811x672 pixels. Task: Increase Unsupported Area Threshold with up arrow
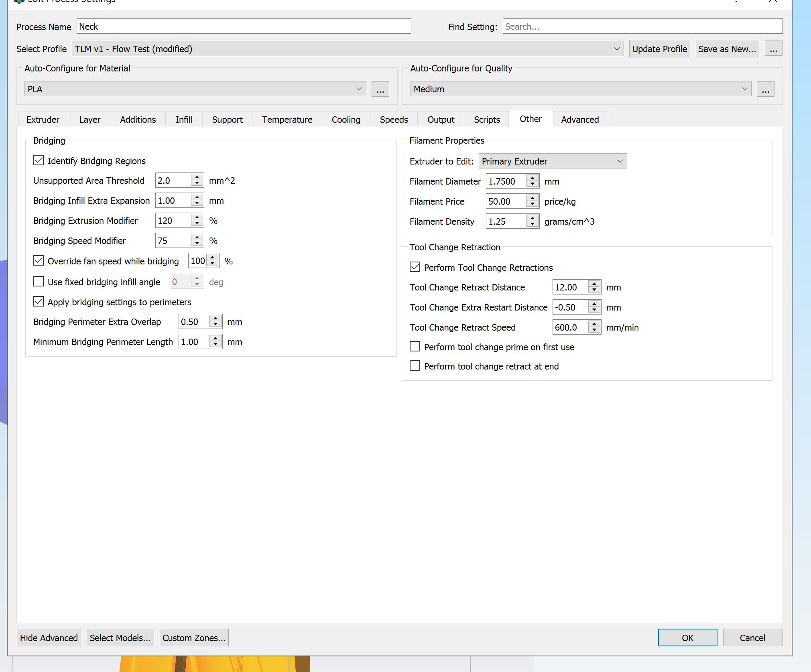(x=197, y=177)
